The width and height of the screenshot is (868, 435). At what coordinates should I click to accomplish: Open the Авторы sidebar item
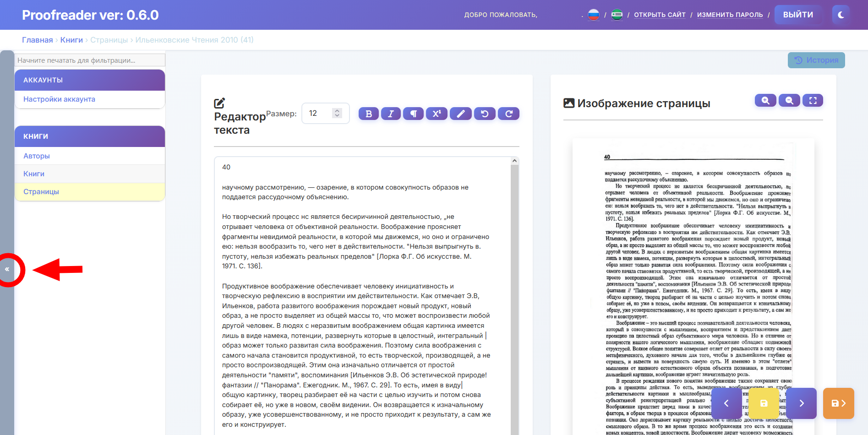37,156
